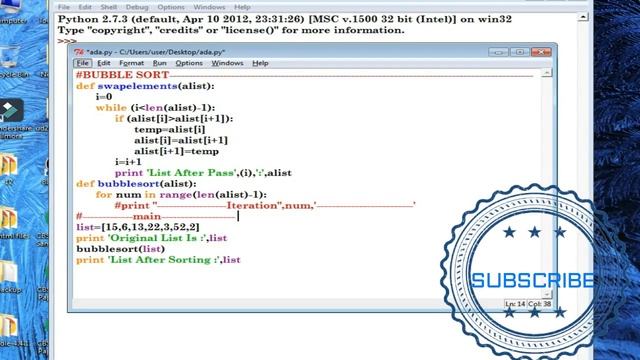Click the '#---main---' comment line
This screenshot has width=640, height=360.
(x=157, y=216)
